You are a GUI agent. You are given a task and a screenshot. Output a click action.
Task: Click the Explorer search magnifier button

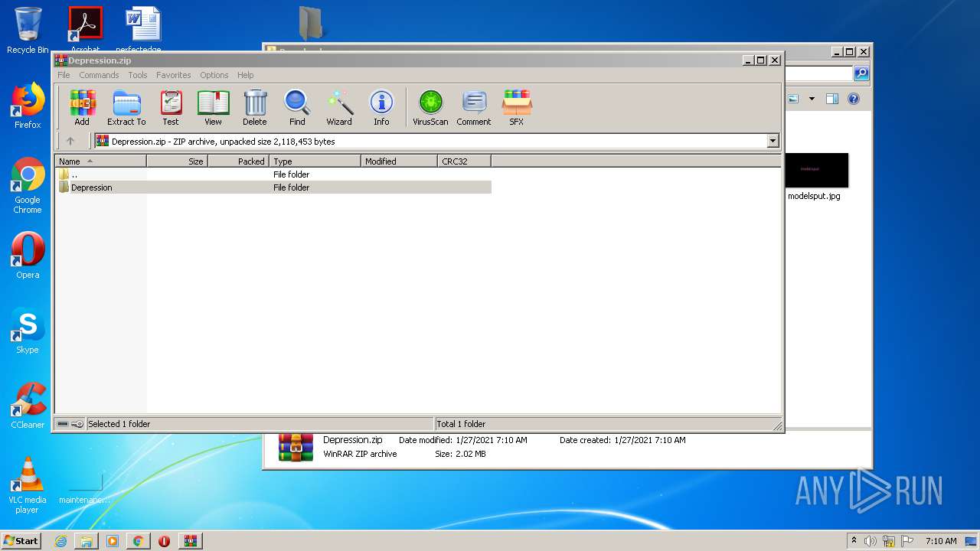pos(861,73)
